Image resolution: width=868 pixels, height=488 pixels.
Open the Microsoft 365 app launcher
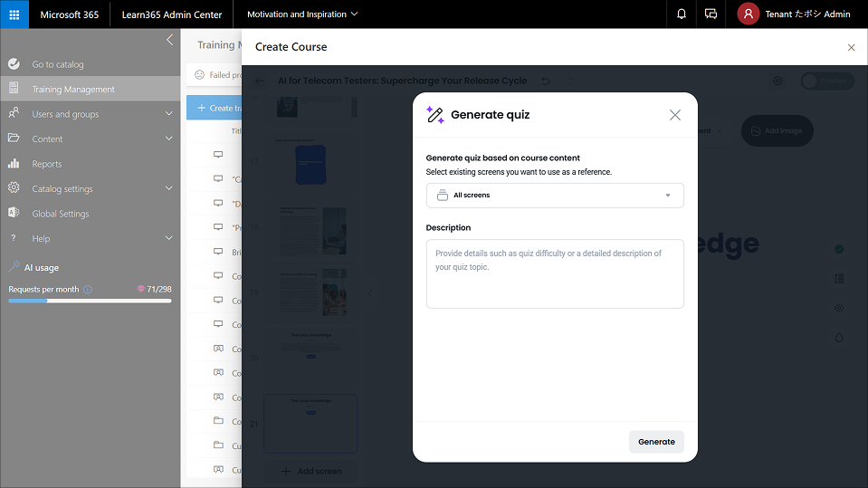pyautogui.click(x=14, y=14)
